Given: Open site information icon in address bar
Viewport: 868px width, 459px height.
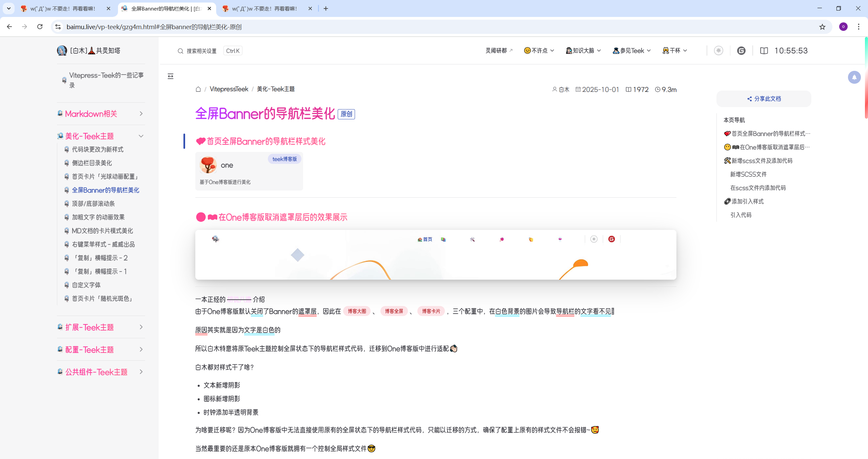Looking at the screenshot, I should pos(58,27).
